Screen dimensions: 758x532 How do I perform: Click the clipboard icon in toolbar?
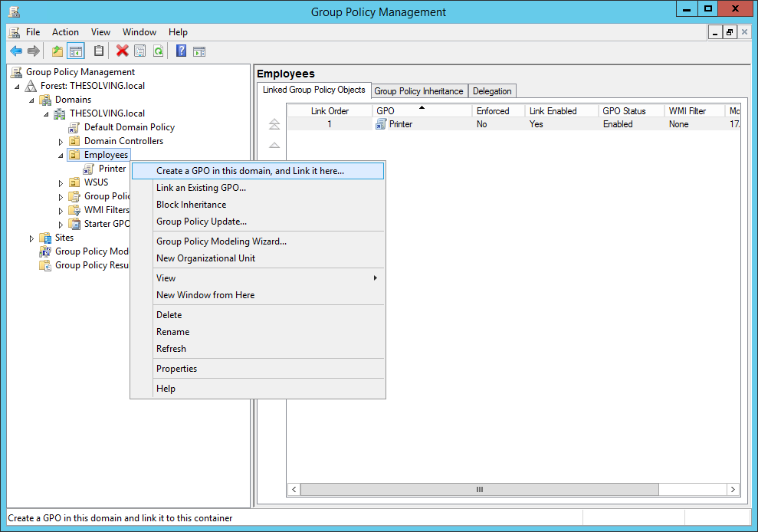[98, 51]
